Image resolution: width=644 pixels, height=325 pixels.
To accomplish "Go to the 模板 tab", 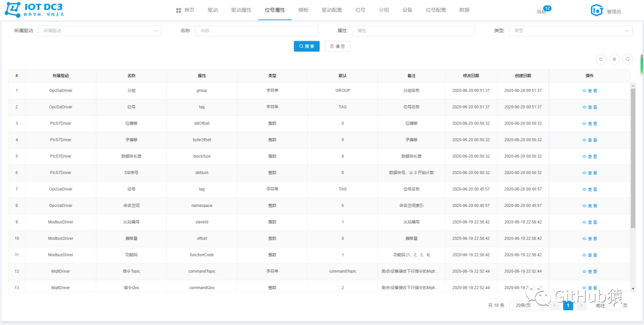I will pyautogui.click(x=304, y=10).
